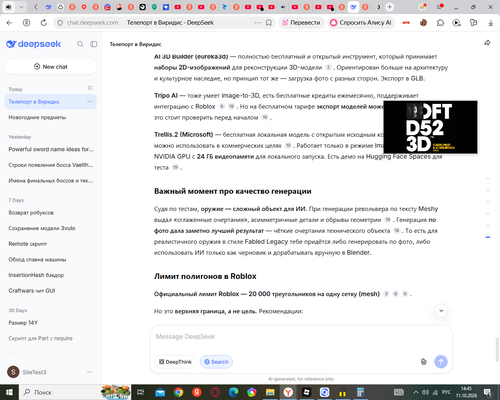
Task: Bookmark the page with the bookmark icon
Action: coord(269,23)
